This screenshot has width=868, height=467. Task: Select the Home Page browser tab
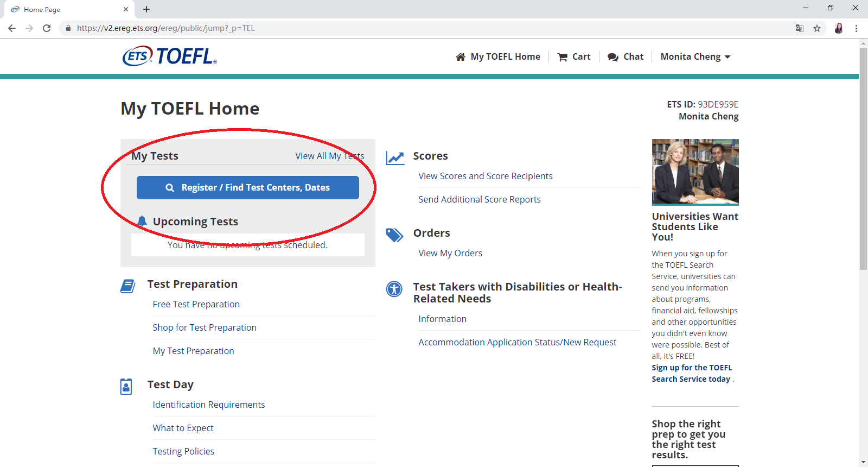[69, 9]
